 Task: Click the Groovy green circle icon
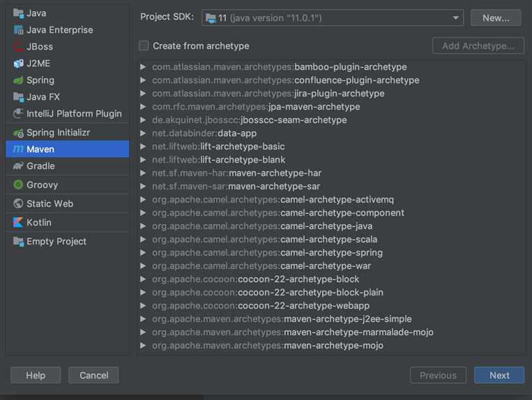click(18, 185)
